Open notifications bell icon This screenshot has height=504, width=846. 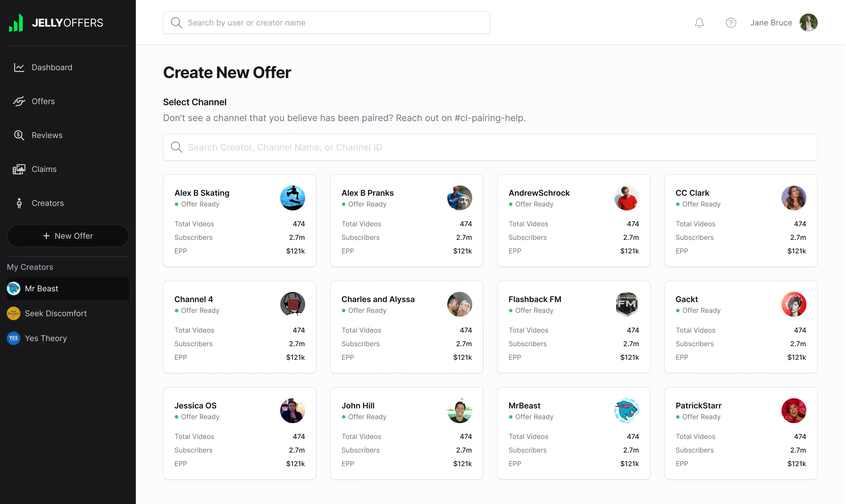click(699, 23)
